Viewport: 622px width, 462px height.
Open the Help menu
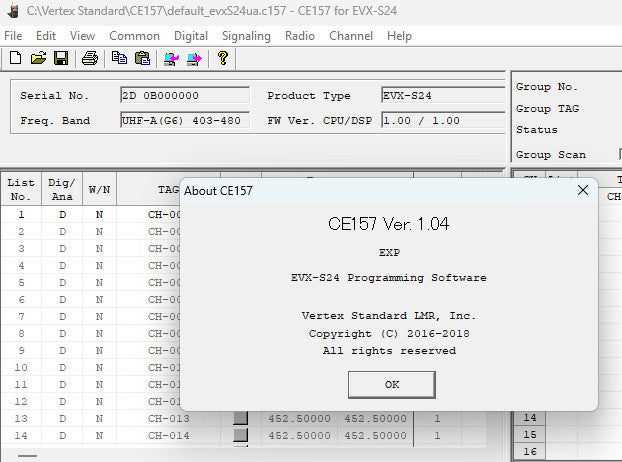click(399, 36)
